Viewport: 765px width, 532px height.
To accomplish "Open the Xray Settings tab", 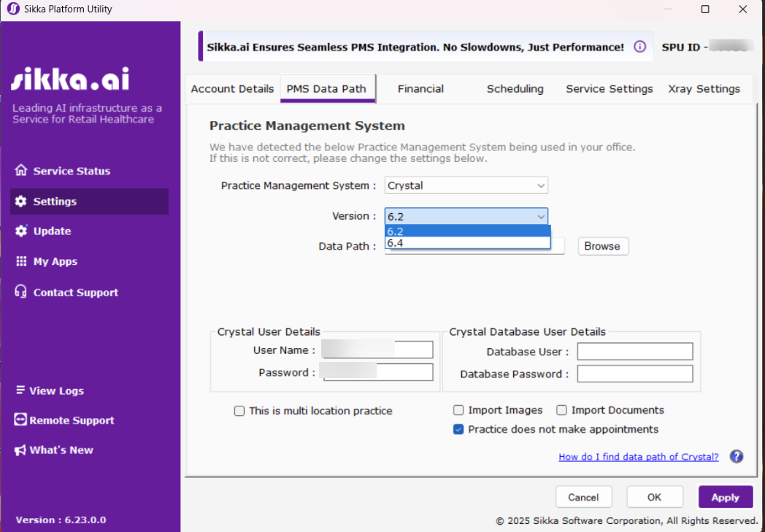I will 704,88.
